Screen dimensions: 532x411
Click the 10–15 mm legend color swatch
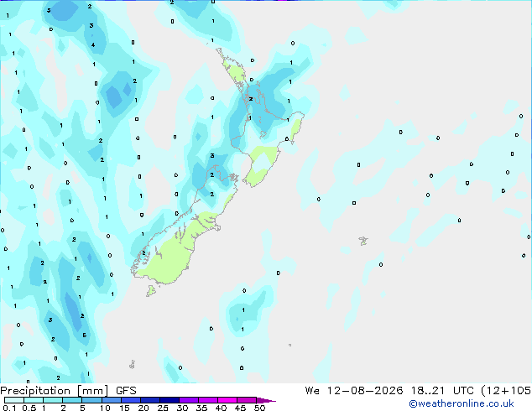112,400
